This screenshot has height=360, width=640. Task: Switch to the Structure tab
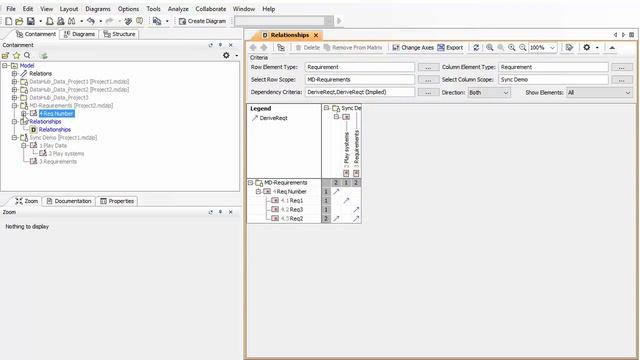click(119, 34)
